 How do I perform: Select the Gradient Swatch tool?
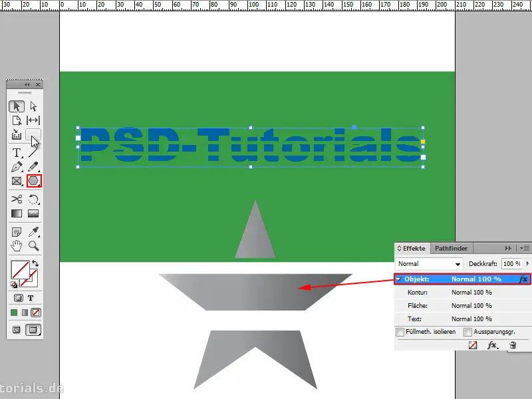tap(16, 213)
